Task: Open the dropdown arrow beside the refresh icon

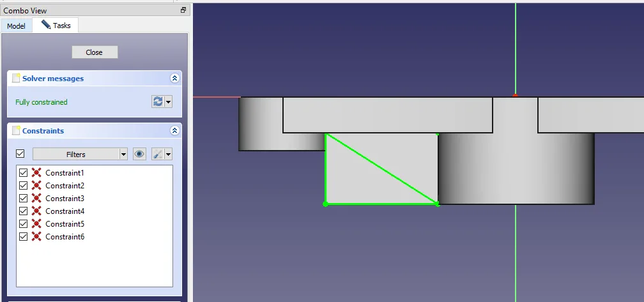Action: (169, 102)
